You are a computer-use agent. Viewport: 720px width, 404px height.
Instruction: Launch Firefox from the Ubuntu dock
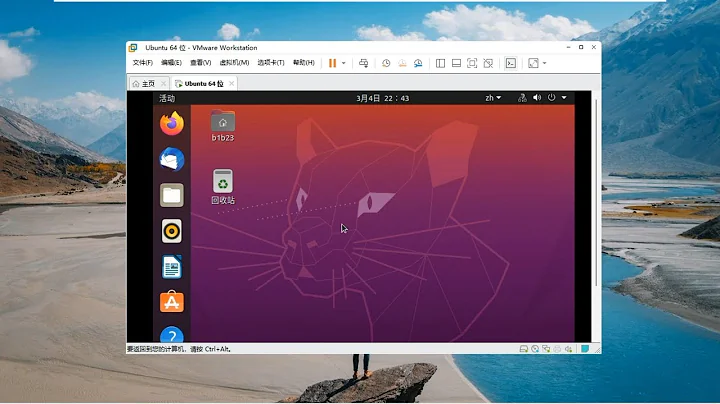coord(172,123)
